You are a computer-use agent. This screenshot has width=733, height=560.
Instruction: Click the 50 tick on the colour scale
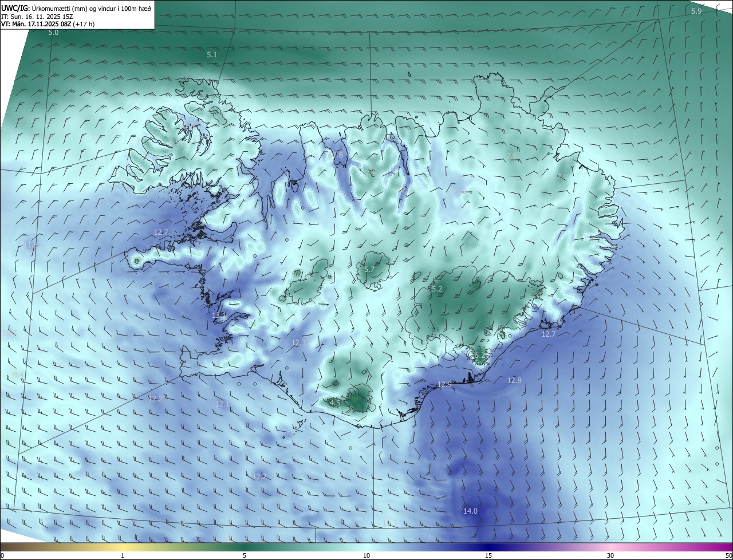click(x=728, y=555)
